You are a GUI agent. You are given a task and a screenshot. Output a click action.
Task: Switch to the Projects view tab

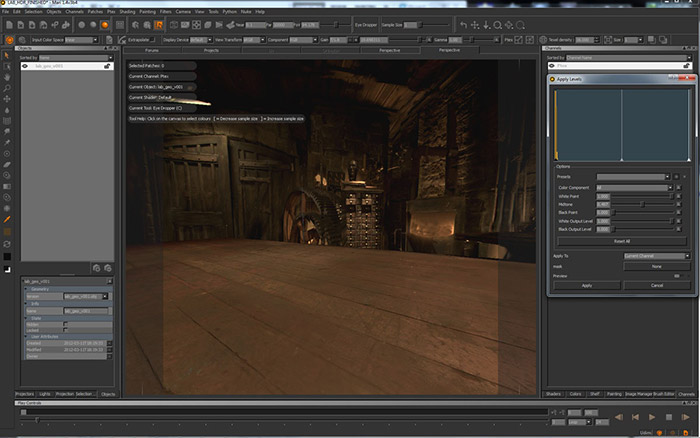pos(211,50)
